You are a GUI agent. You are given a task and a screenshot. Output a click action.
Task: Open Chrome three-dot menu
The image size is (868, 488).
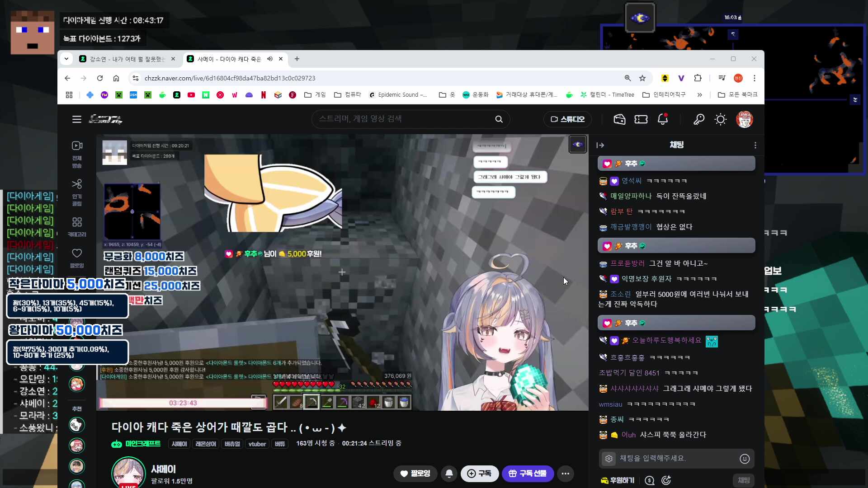755,78
